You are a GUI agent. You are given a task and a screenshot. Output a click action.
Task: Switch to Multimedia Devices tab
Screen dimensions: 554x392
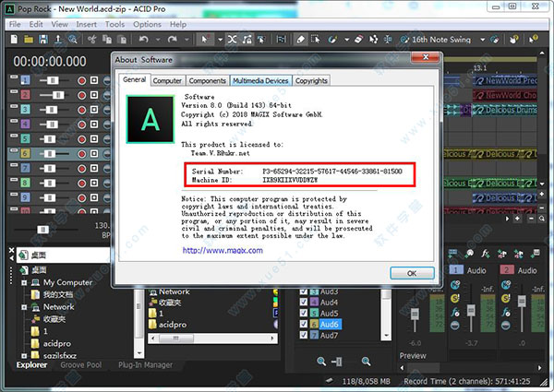(260, 81)
